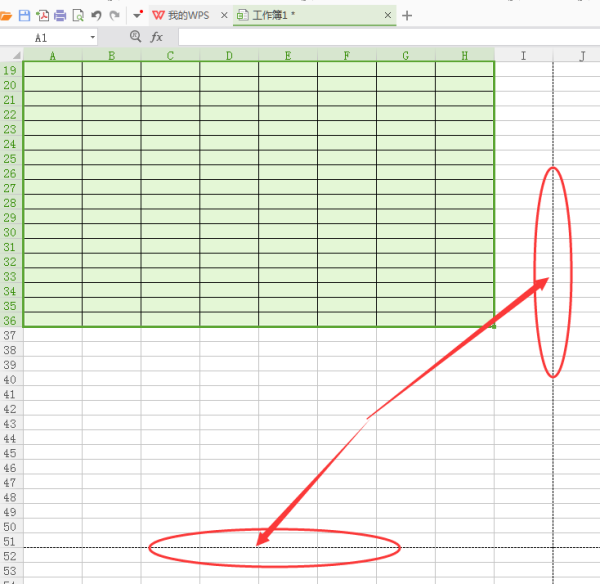Screen dimensions: 600x584
Task: Select row 36 header
Action: pyautogui.click(x=11, y=320)
